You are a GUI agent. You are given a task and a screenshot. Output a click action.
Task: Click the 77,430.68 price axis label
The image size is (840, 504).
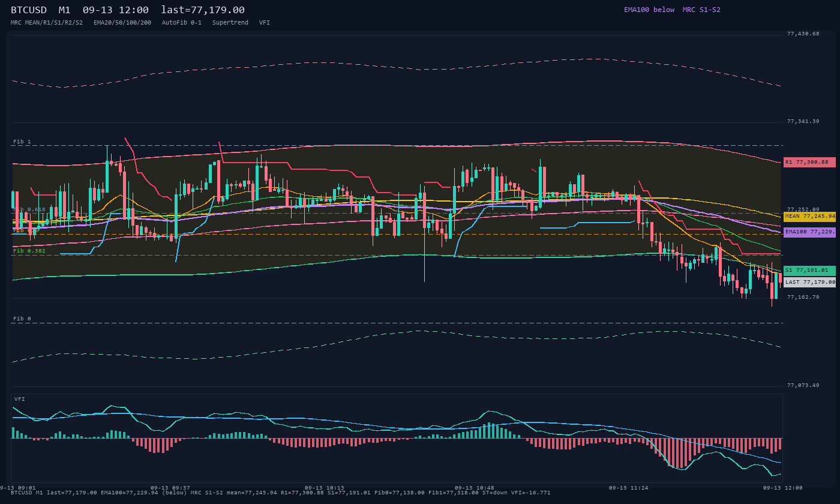pos(803,34)
